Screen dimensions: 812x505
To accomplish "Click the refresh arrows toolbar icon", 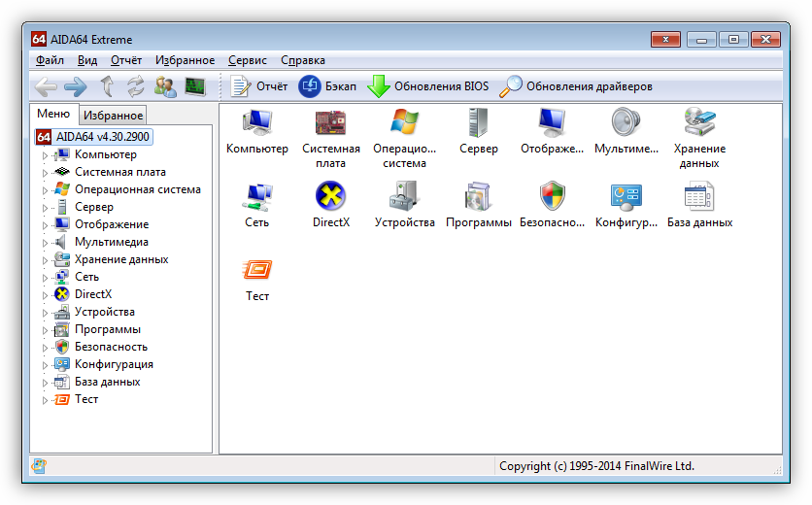I will (x=135, y=86).
